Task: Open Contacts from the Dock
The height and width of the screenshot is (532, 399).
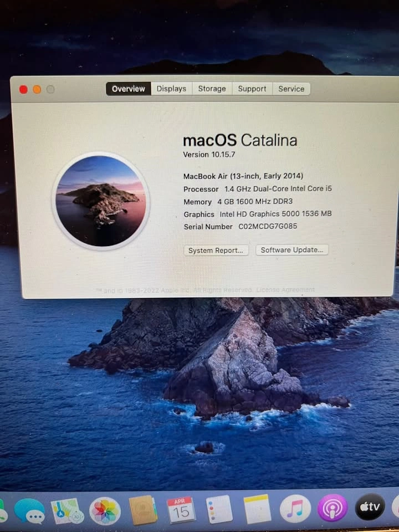Action: click(143, 510)
